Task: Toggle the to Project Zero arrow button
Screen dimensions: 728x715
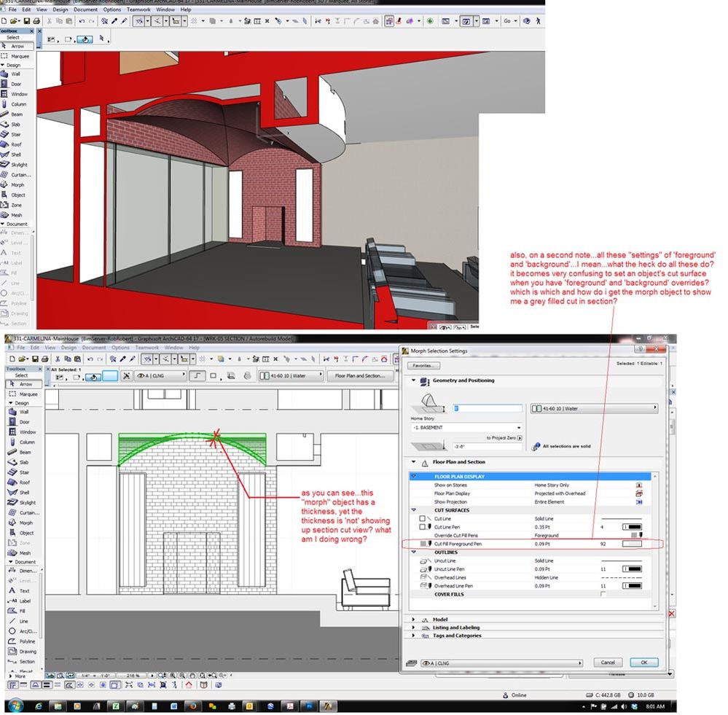Action: click(x=520, y=438)
